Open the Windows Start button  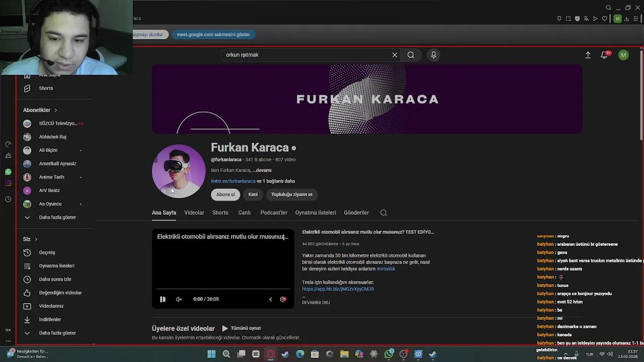pos(211,354)
